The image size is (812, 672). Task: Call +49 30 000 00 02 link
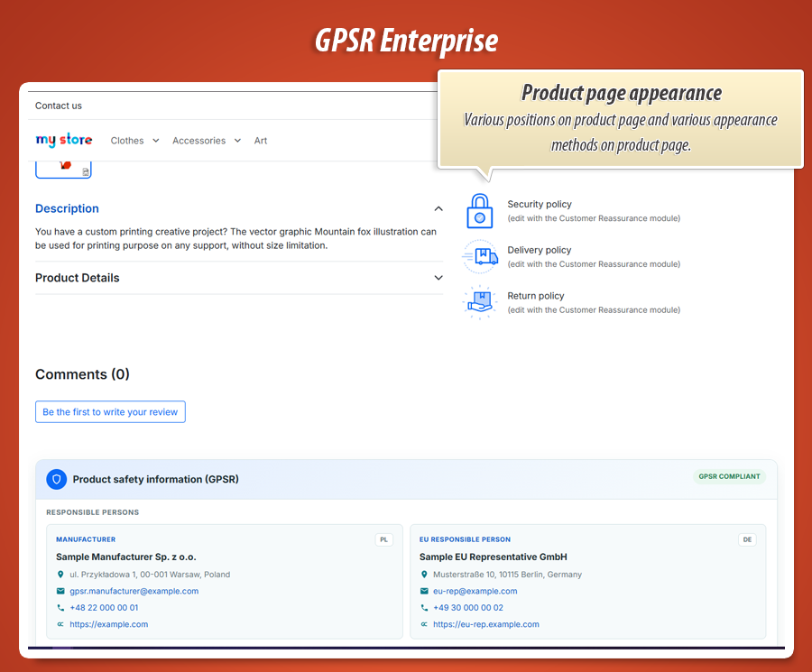pos(468,608)
